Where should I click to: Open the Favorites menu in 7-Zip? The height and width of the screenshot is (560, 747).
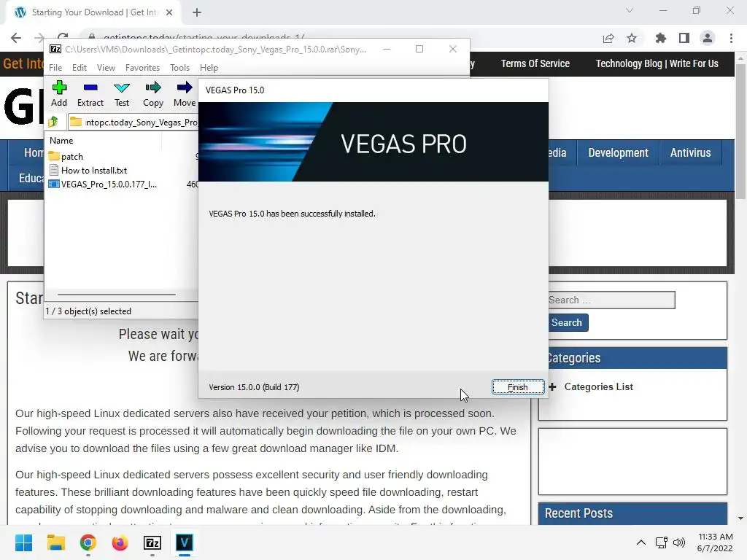[x=142, y=68]
